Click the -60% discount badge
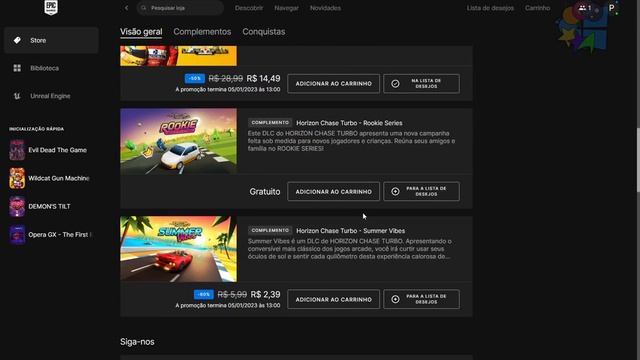This screenshot has width=640, height=360. [204, 294]
